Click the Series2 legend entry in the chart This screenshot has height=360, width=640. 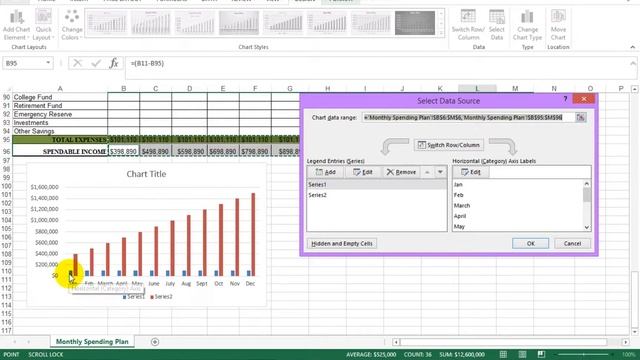pos(161,297)
